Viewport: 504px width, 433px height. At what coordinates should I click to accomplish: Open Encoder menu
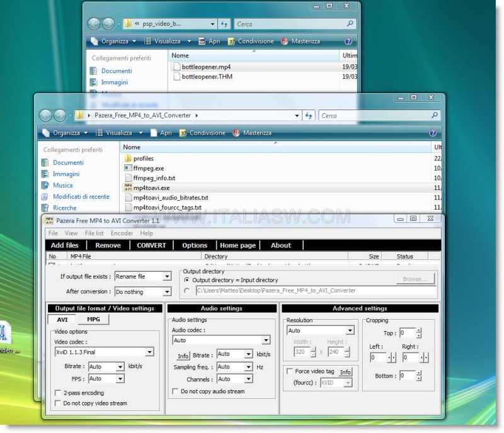point(122,233)
